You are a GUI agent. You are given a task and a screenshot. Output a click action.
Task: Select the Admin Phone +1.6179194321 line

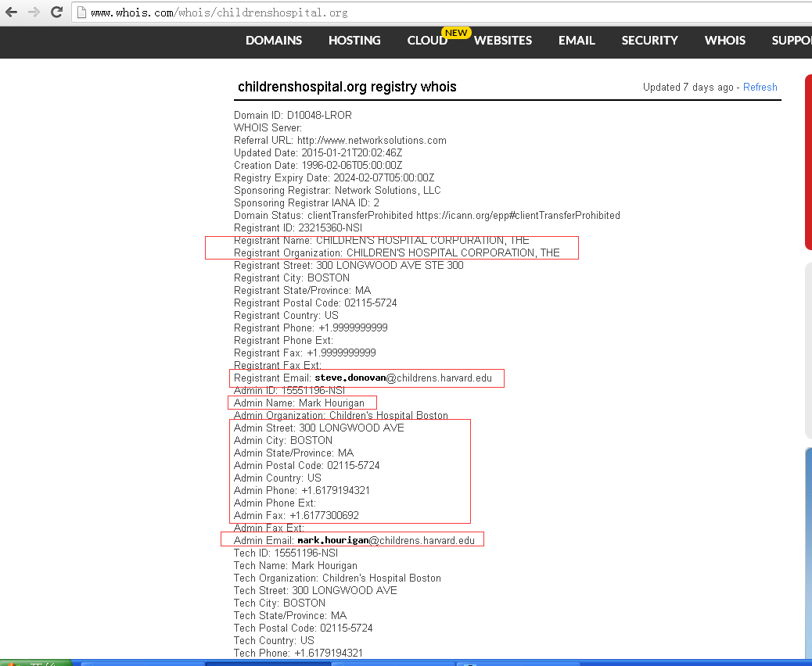301,490
